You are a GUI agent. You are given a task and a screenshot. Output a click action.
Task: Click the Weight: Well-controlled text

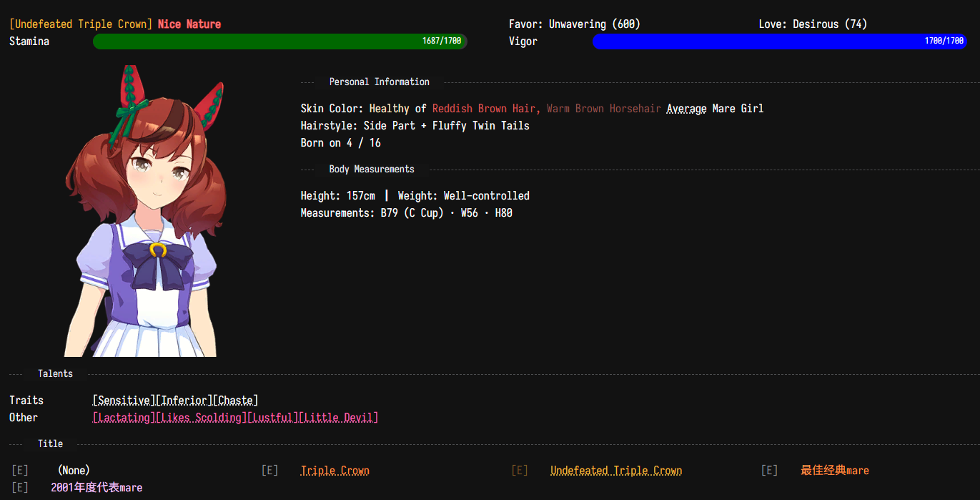point(464,196)
